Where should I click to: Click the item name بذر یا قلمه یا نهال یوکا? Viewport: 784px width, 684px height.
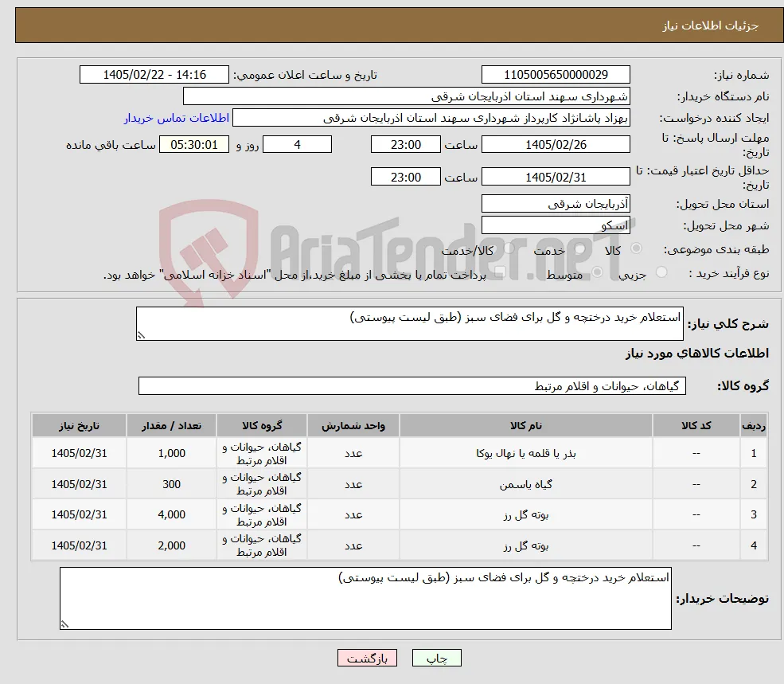pos(525,453)
